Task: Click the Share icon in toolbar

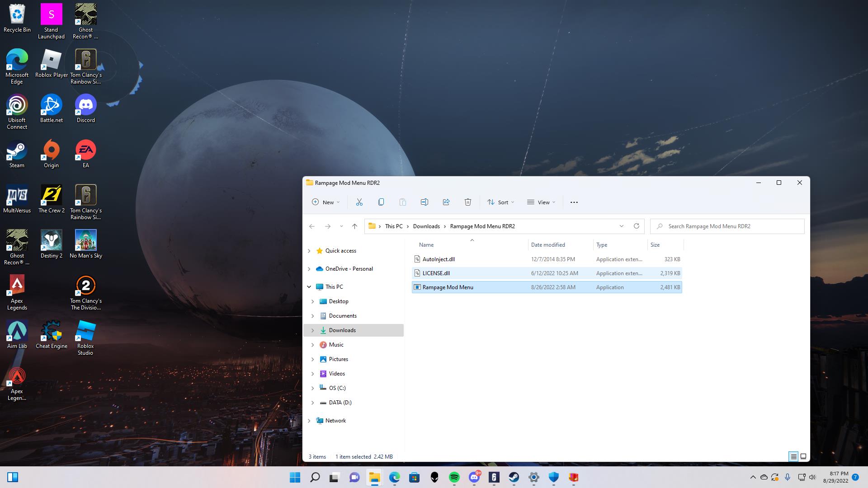Action: pos(446,202)
